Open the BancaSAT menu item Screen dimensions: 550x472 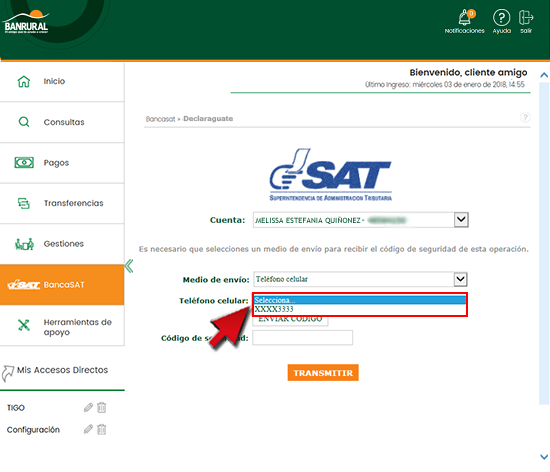point(62,285)
